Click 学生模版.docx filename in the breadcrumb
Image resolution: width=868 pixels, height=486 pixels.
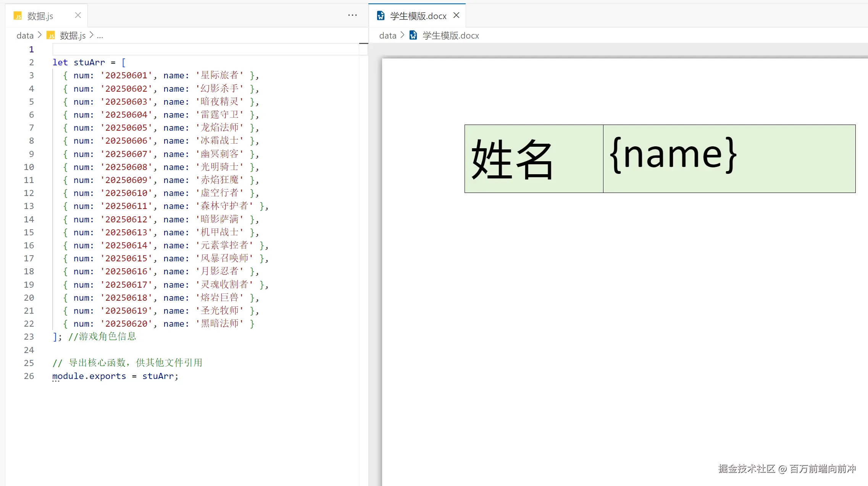pos(451,36)
